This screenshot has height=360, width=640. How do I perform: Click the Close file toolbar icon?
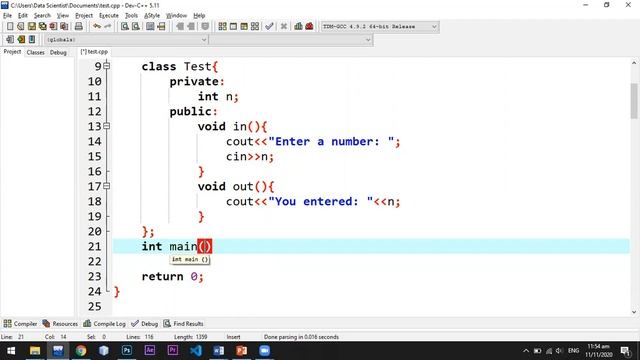pyautogui.click(x=53, y=27)
